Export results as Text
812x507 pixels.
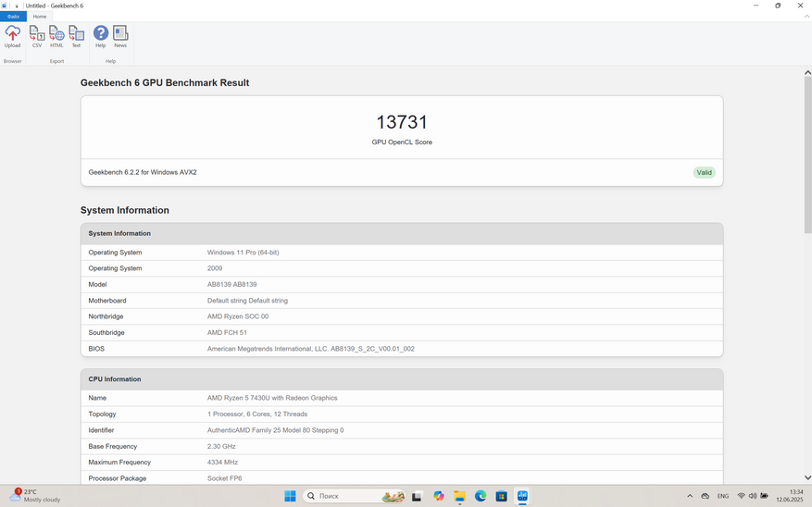tap(76, 37)
